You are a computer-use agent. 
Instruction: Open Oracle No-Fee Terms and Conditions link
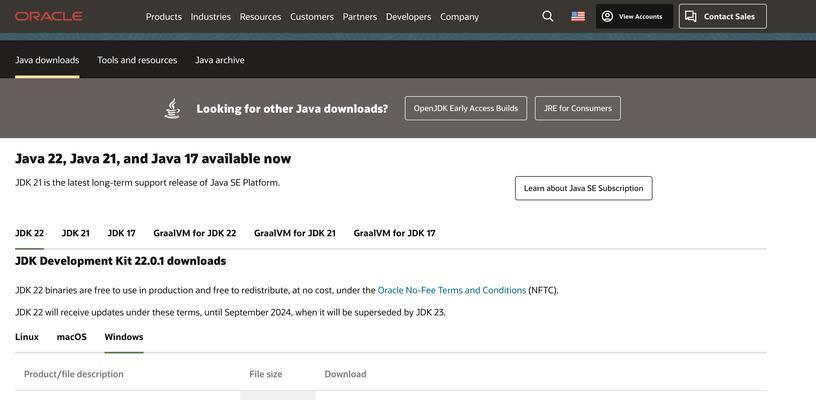451,290
